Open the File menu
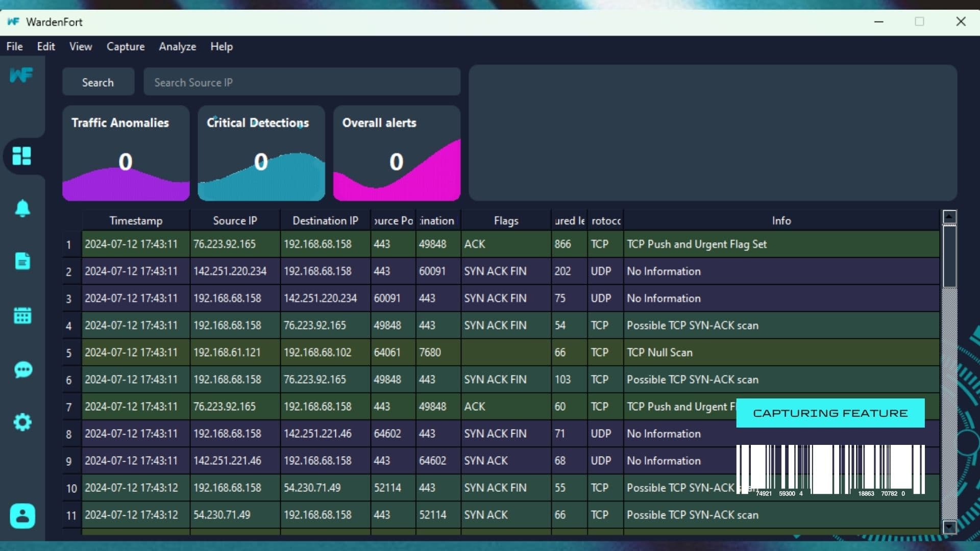Screen dimensions: 980x551 coord(14,46)
